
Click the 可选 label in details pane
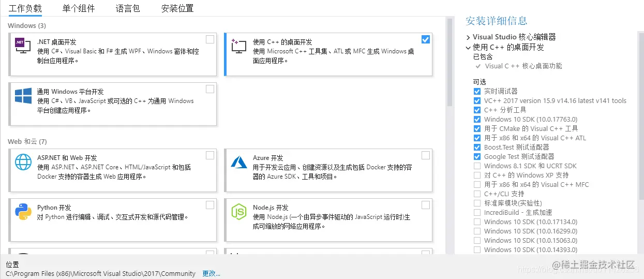(480, 82)
